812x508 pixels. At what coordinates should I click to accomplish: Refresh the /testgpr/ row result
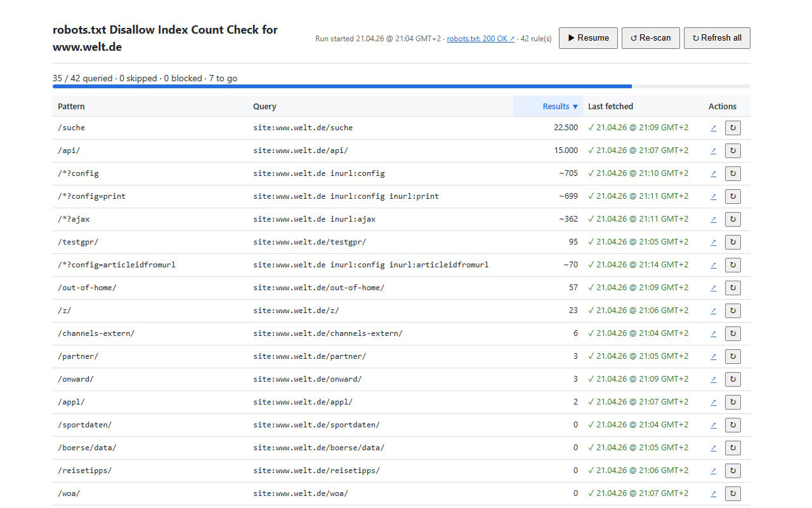pyautogui.click(x=733, y=243)
